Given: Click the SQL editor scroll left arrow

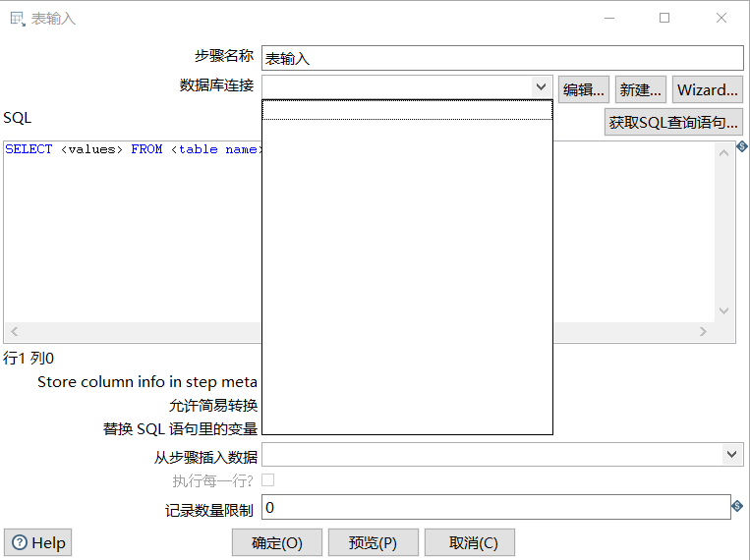Looking at the screenshot, I should point(15,331).
